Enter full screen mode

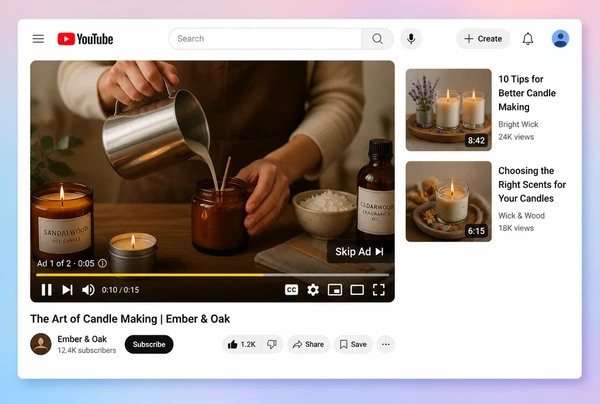click(x=379, y=290)
